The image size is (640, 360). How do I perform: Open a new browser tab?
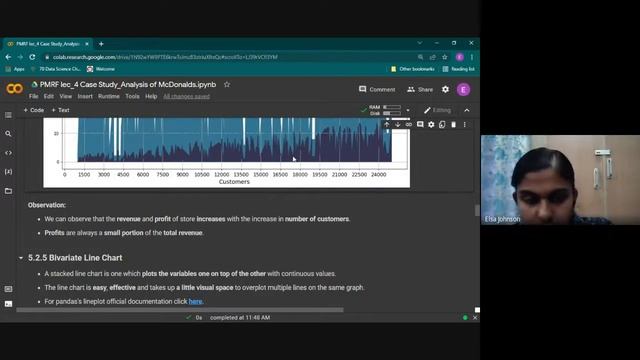click(101, 44)
